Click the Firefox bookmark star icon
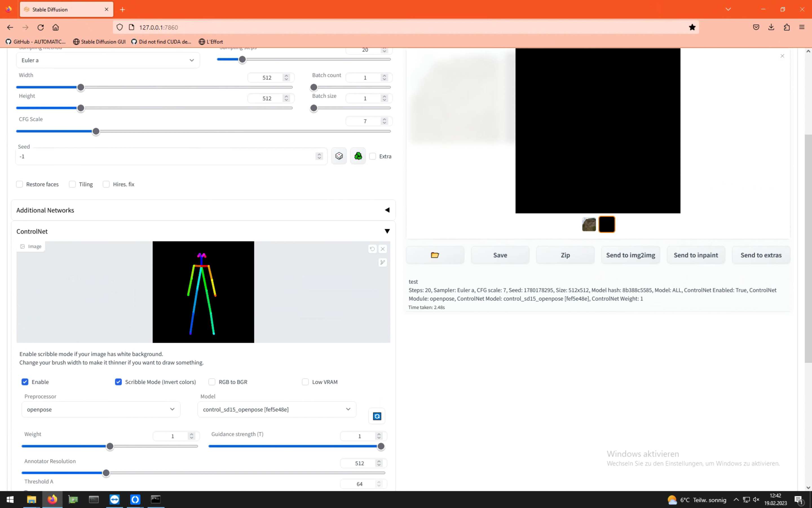Screen dimensions: 812x508 click(x=692, y=28)
